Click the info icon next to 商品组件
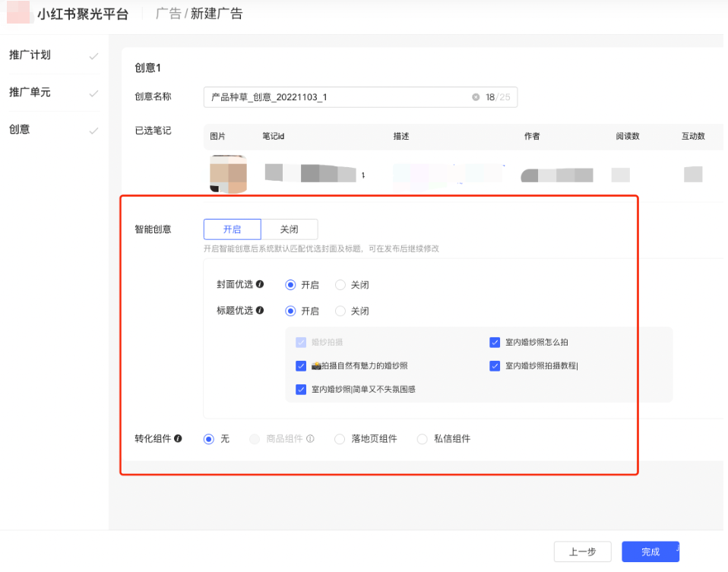The height and width of the screenshot is (572, 728). [312, 438]
